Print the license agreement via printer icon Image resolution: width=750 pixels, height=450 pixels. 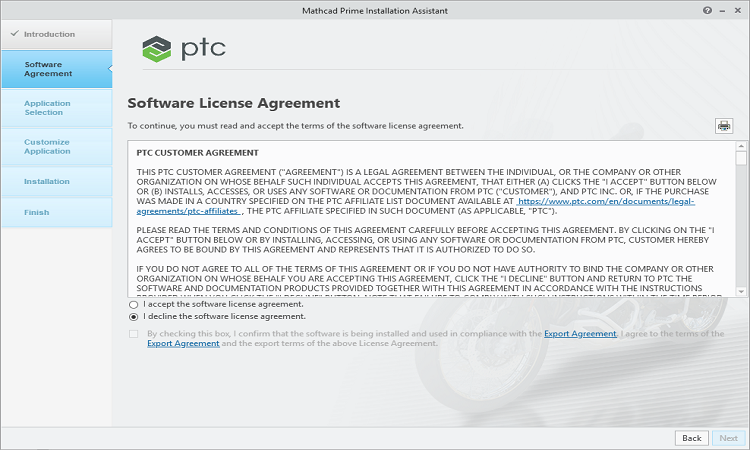(724, 126)
